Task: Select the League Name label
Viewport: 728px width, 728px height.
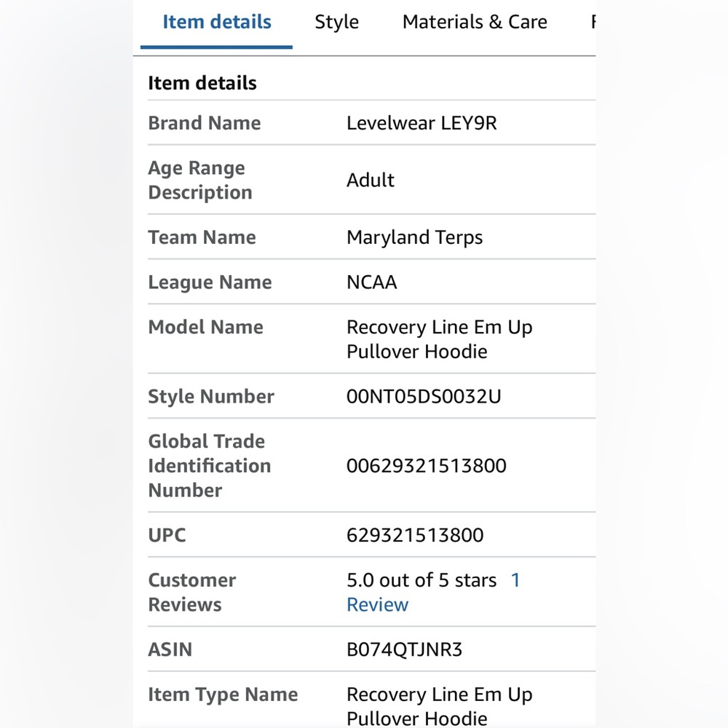Action: (210, 282)
